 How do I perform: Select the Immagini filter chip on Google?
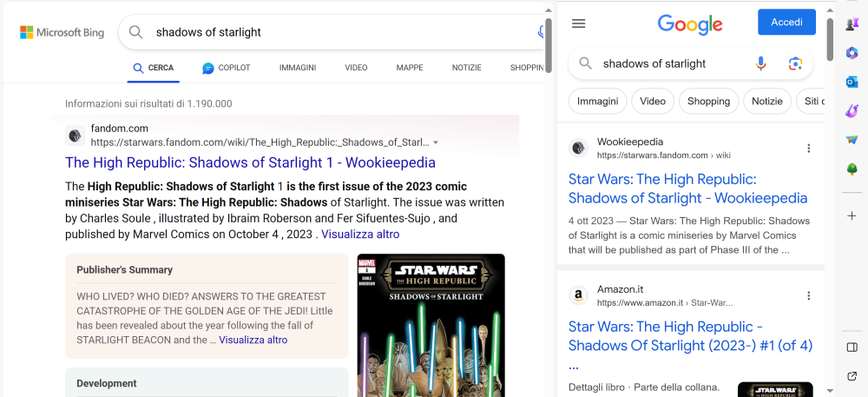[597, 102]
